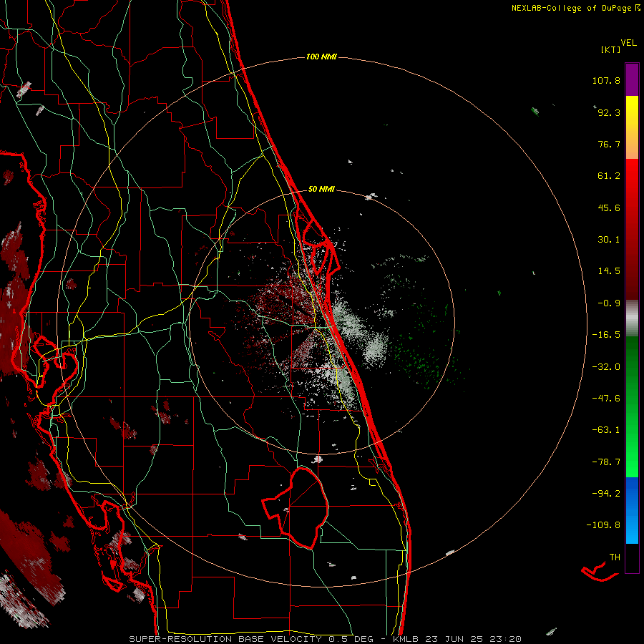The height and width of the screenshot is (644, 644).
Task: Click the 76.7 velocity scale value
Action: coord(609,144)
